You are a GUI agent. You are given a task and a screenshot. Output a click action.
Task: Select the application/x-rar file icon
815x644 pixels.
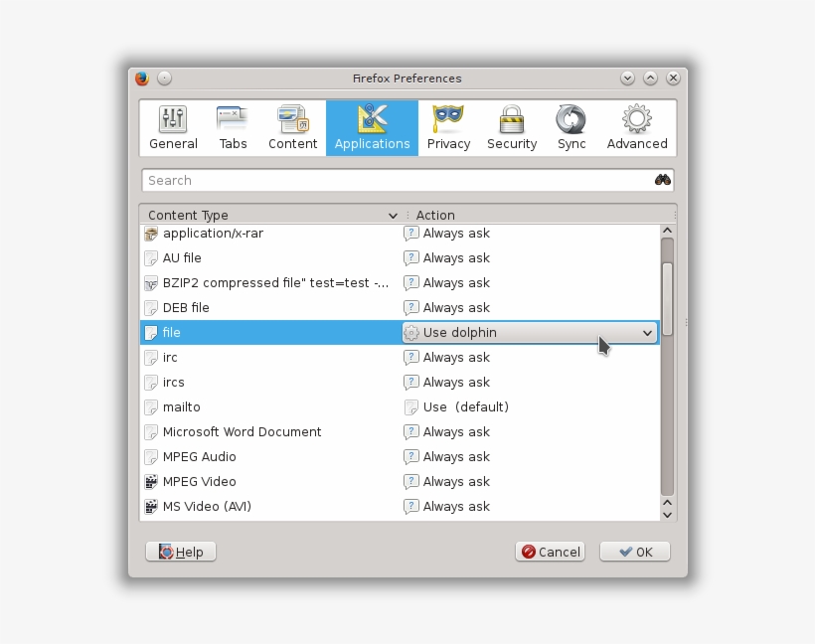[150, 233]
